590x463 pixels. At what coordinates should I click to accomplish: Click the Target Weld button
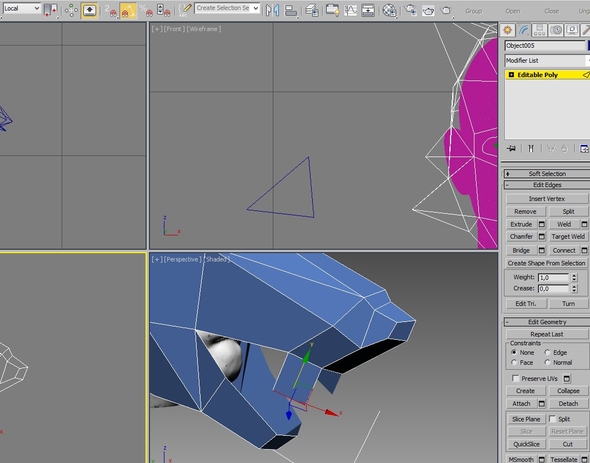coord(568,236)
